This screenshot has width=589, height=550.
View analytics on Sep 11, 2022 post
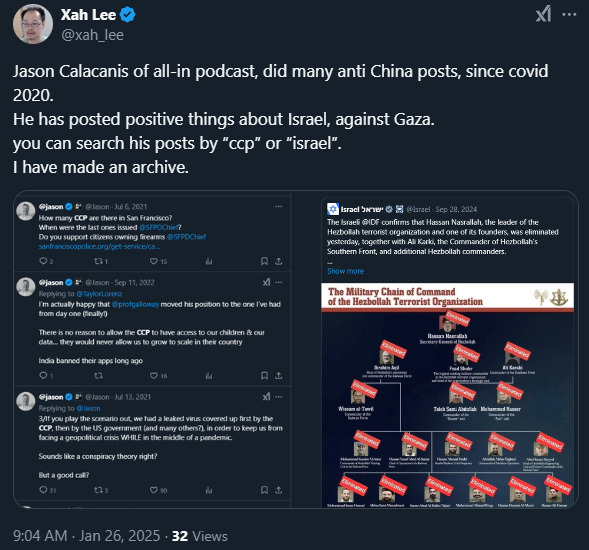click(x=209, y=375)
